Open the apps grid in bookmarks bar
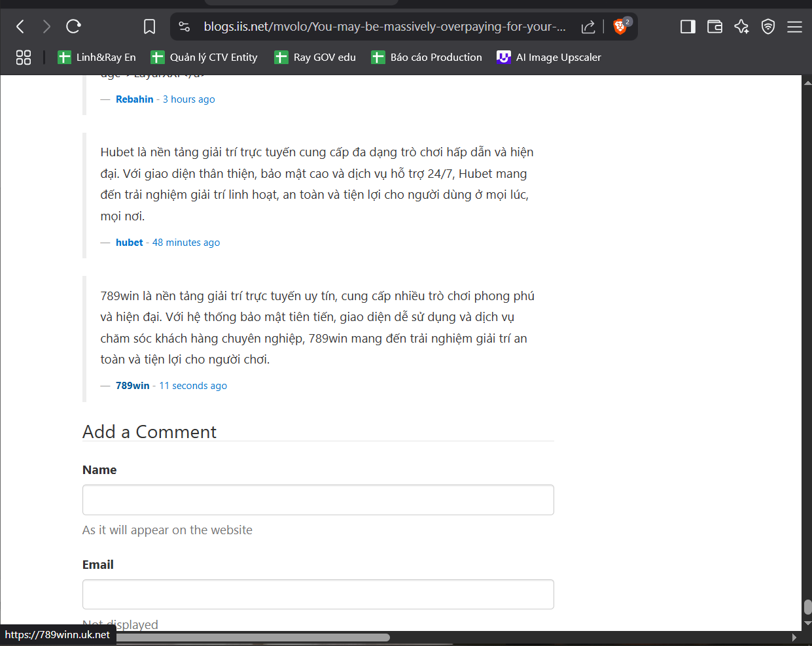 (x=24, y=58)
